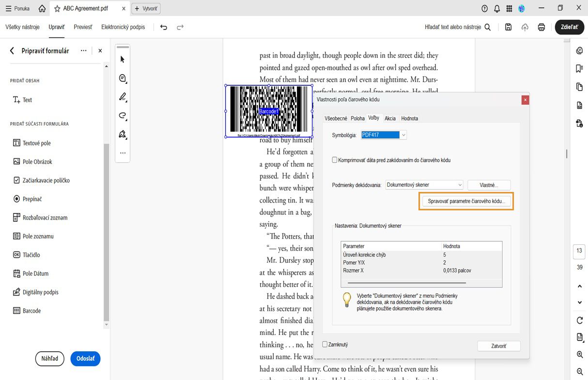
Task: Close the Pripraviť formulár panel
Action: click(100, 50)
